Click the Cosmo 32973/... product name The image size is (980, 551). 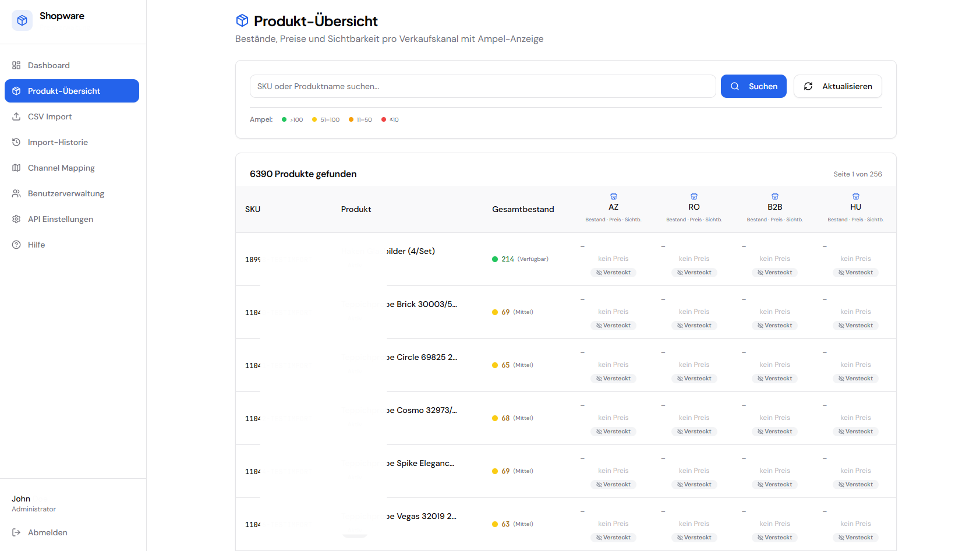(422, 410)
